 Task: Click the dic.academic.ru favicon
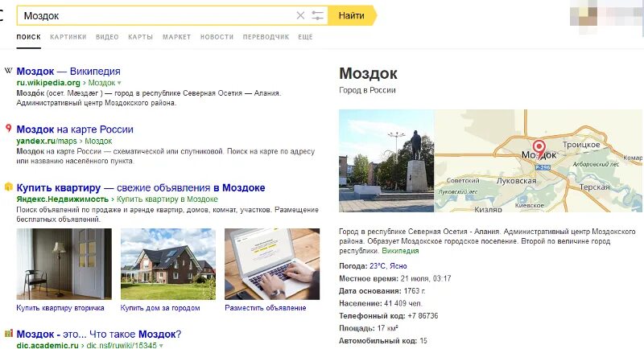click(9, 333)
